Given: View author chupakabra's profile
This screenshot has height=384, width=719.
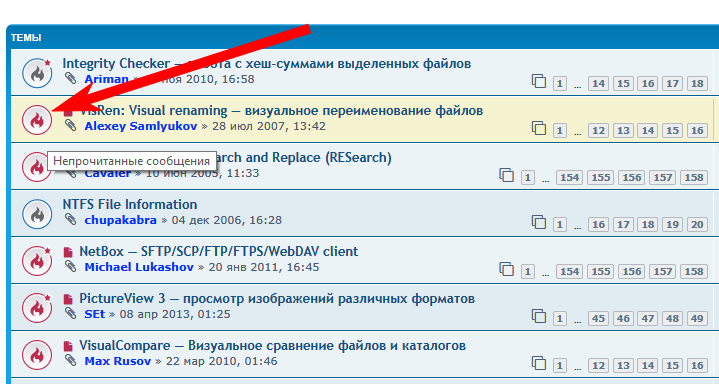Looking at the screenshot, I should (121, 220).
